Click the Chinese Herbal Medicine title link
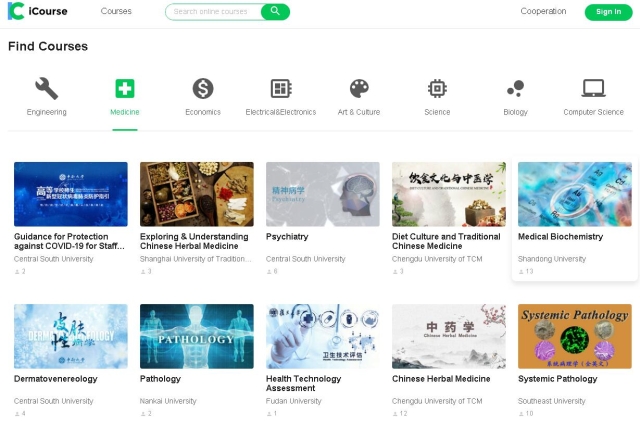The width and height of the screenshot is (640, 427). pos(441,379)
